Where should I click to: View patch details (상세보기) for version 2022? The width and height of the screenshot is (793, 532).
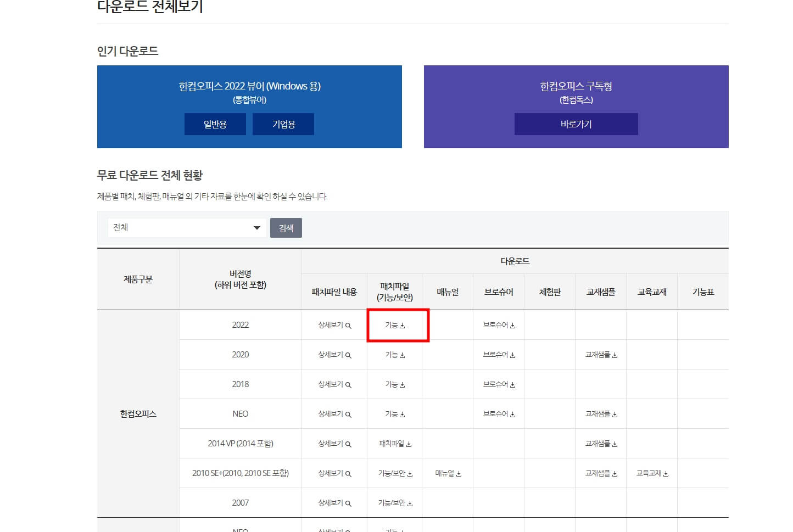pos(334,325)
